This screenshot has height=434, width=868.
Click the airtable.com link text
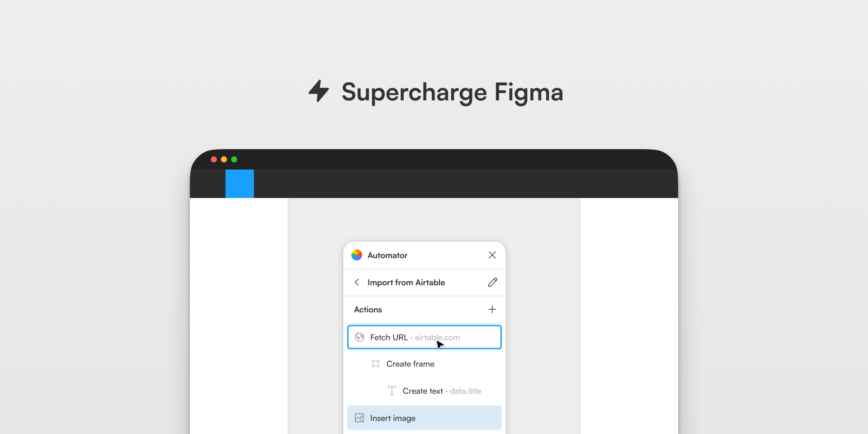coord(437,337)
